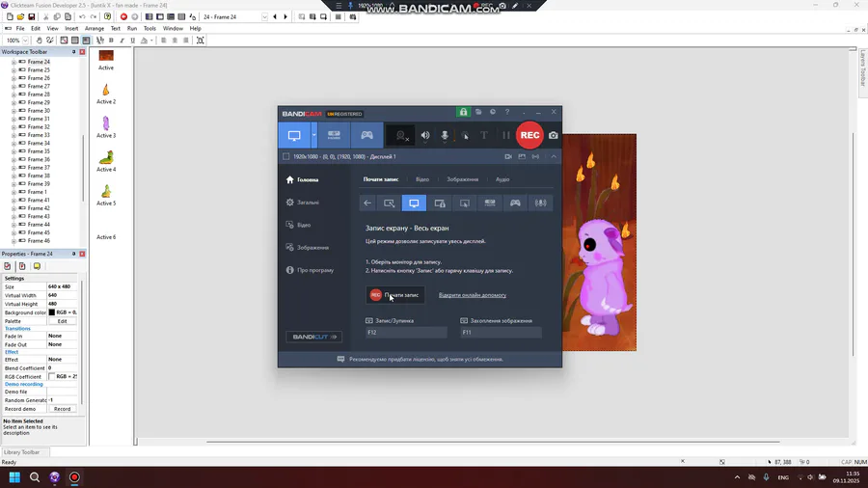
Task: Open screen mode dropdown arrow in Bandicam
Action: pos(313,135)
